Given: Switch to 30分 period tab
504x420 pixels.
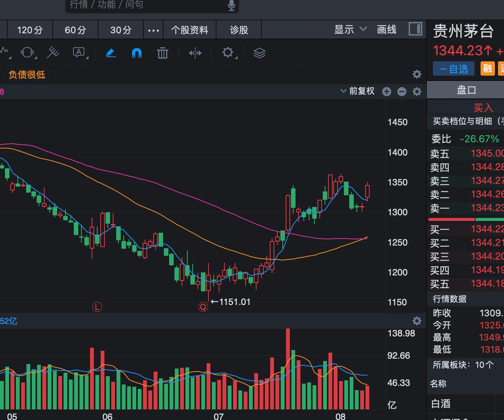Looking at the screenshot, I should tap(121, 30).
